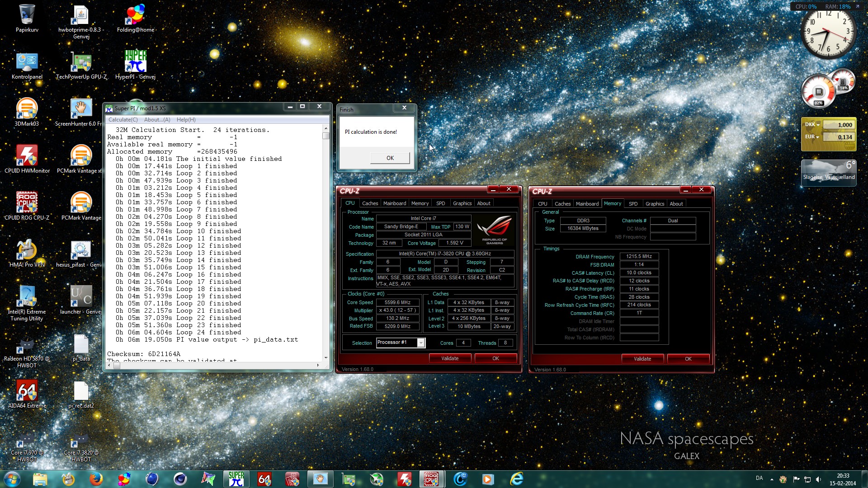
Task: Open Help(H) menu in Super PI
Action: pyautogui.click(x=186, y=120)
